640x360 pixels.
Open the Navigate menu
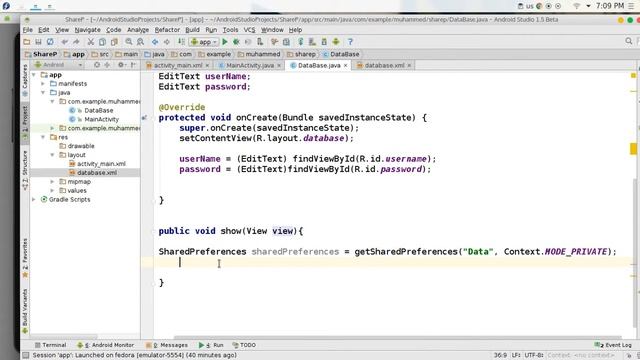click(87, 30)
